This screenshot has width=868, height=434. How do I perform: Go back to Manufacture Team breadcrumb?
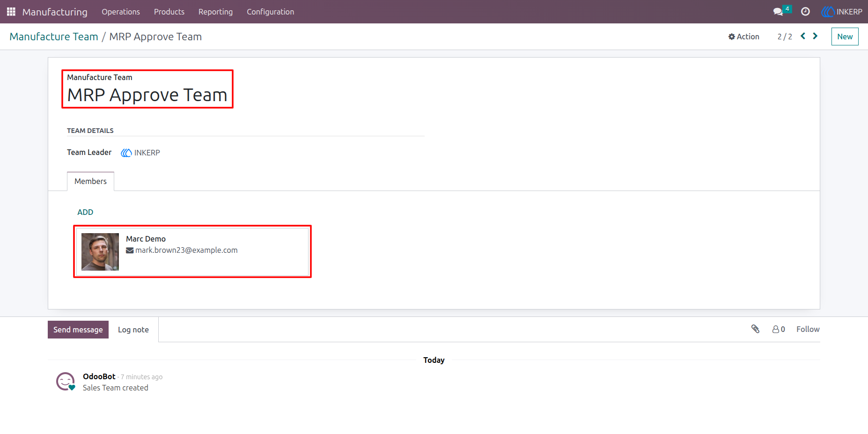(x=54, y=37)
